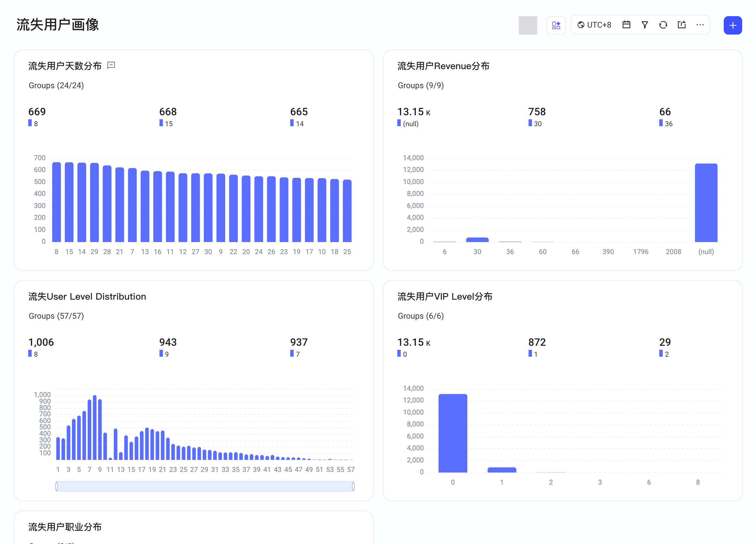Click the 13.15 K value in Revenue chart
This screenshot has height=544, width=756.
[x=414, y=112]
